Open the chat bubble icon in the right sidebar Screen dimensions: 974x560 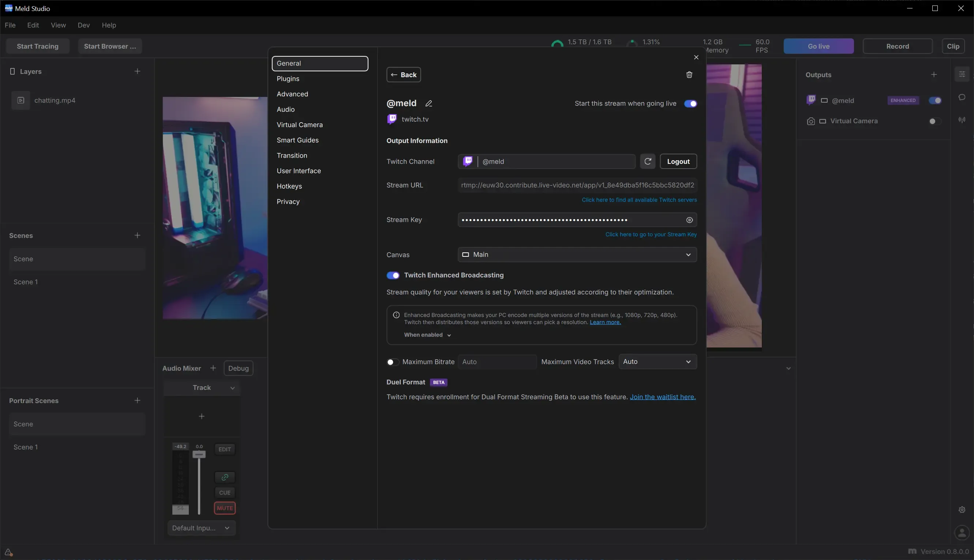[961, 97]
